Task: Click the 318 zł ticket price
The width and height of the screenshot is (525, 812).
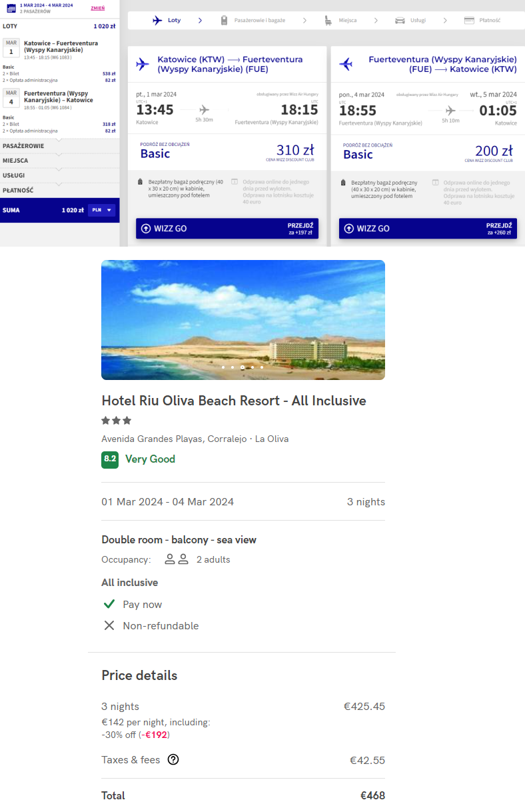Action: (x=109, y=123)
